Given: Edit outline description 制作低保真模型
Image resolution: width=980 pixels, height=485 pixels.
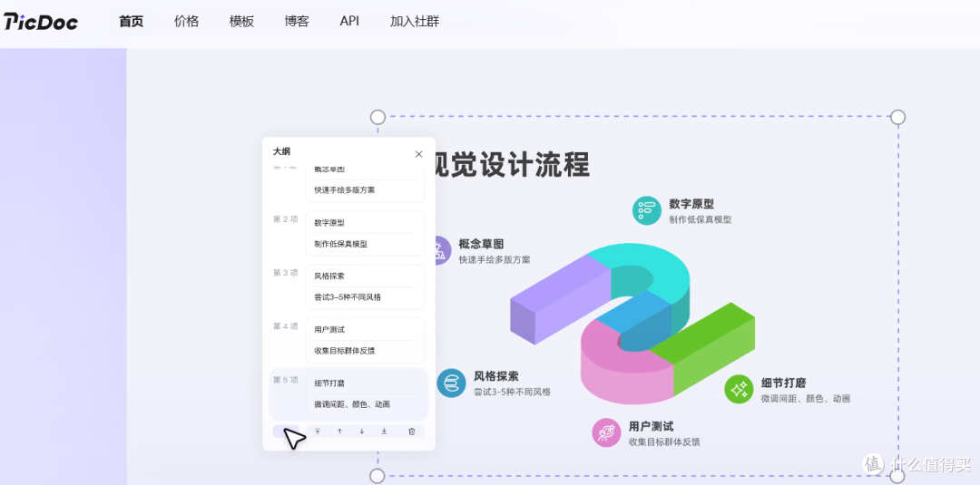Looking at the screenshot, I should click(340, 244).
